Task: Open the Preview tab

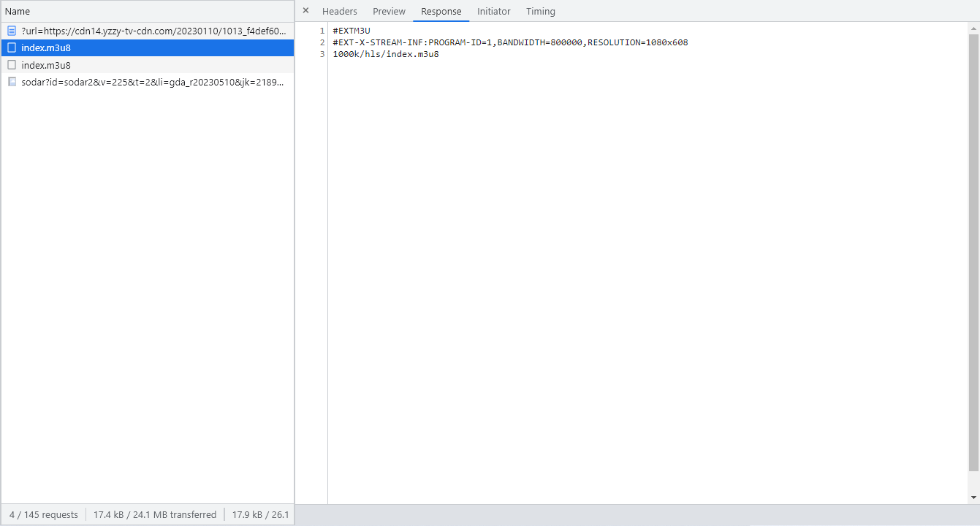Action: pos(389,12)
